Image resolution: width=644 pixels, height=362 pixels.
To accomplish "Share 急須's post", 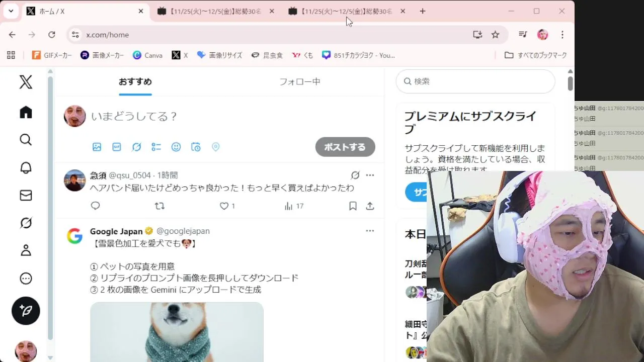I will [x=370, y=206].
